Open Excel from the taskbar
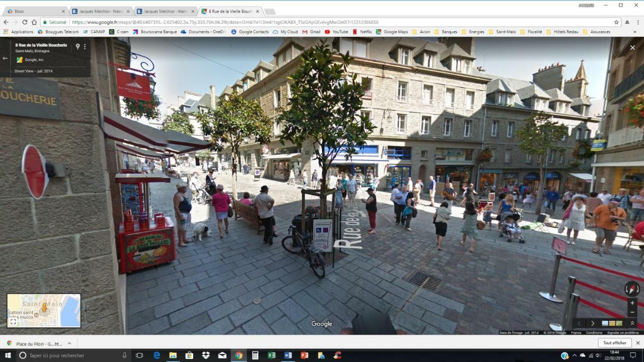The image size is (644, 362). [271, 355]
